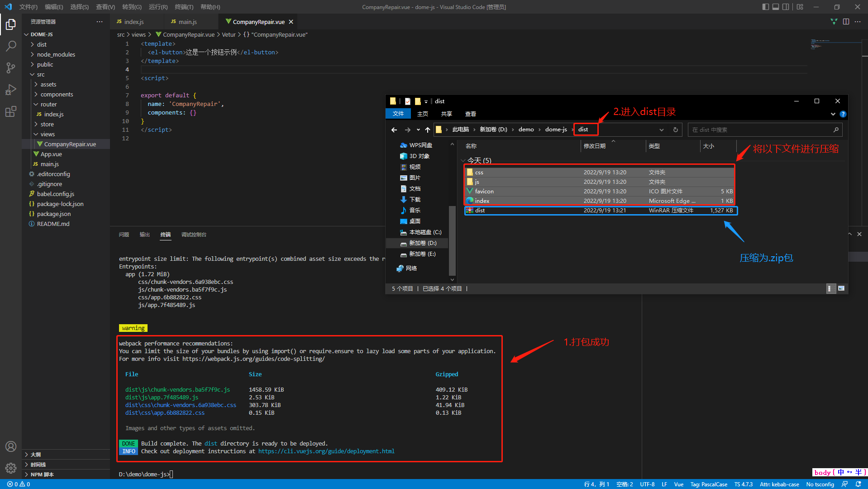Expand the NPM scripts section
This screenshot has width=868, height=489.
tap(42, 475)
